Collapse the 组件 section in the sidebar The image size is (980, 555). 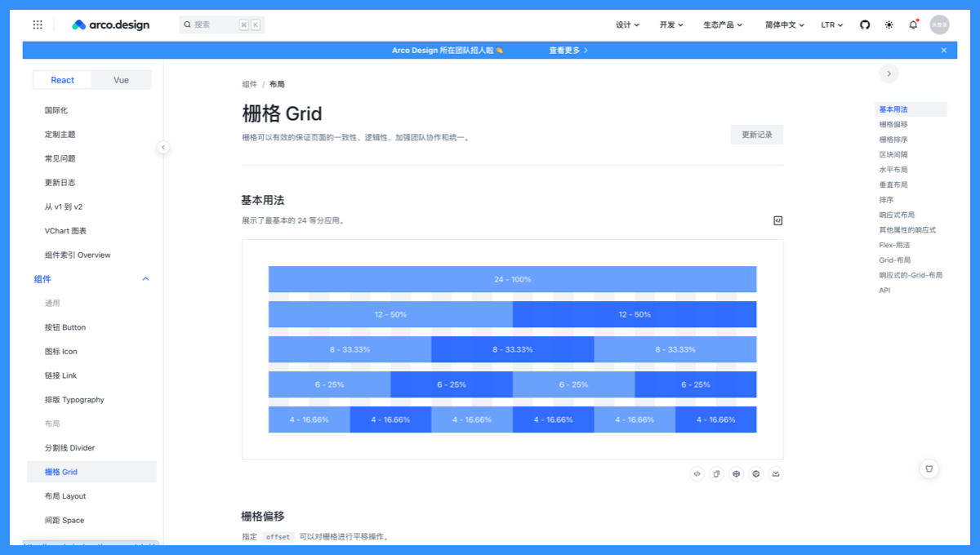[x=145, y=278]
